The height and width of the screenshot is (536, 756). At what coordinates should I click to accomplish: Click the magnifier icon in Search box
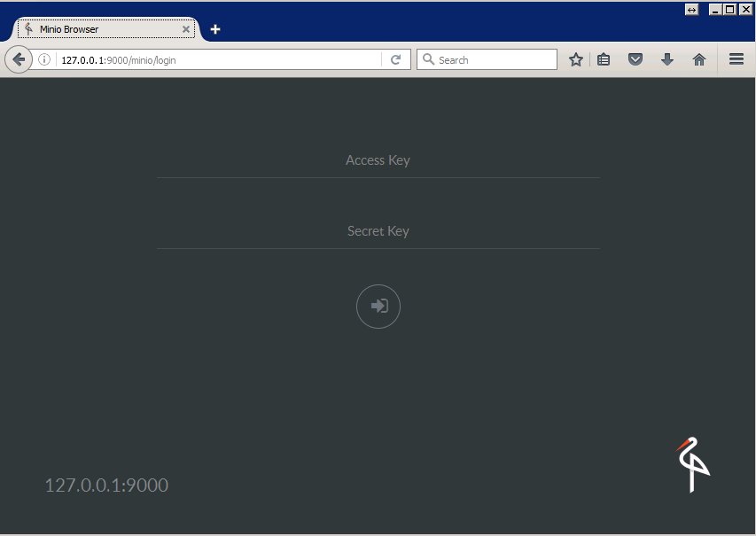(428, 59)
